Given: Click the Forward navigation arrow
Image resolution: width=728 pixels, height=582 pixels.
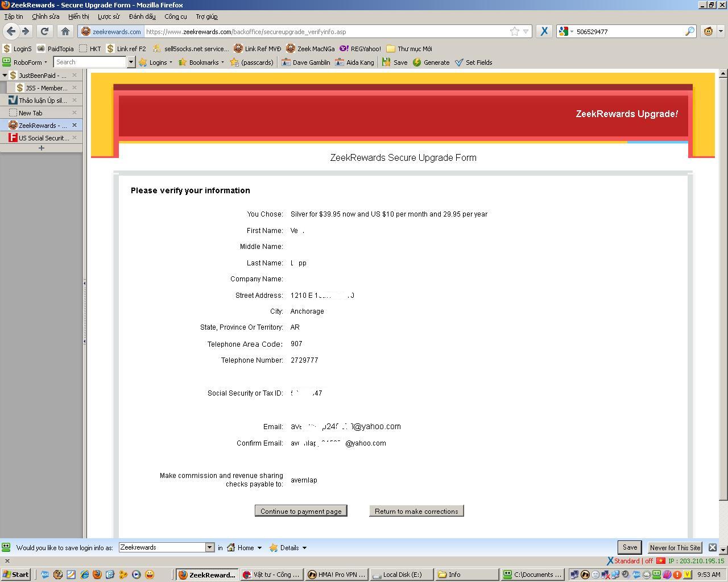Looking at the screenshot, I should tap(26, 31).
